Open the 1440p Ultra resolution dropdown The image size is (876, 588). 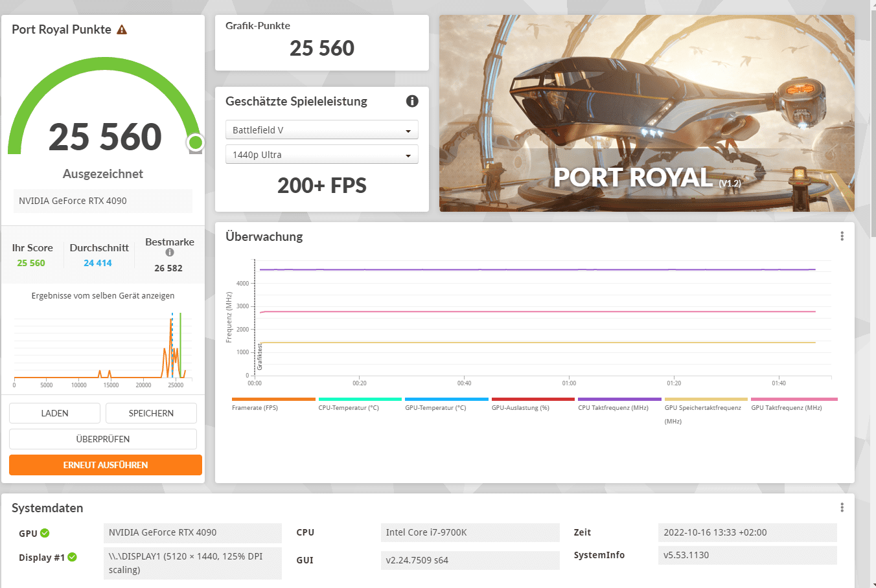point(322,155)
